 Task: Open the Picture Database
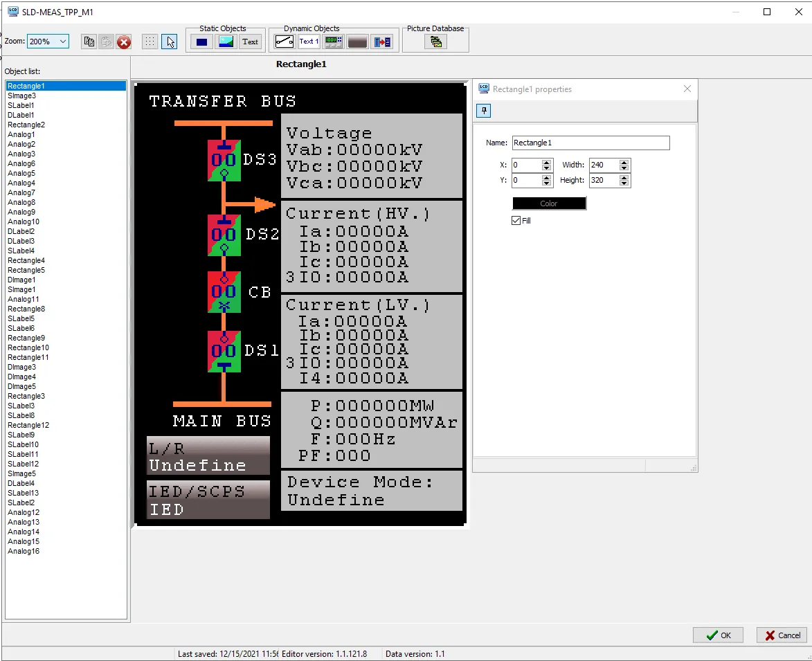tap(435, 42)
